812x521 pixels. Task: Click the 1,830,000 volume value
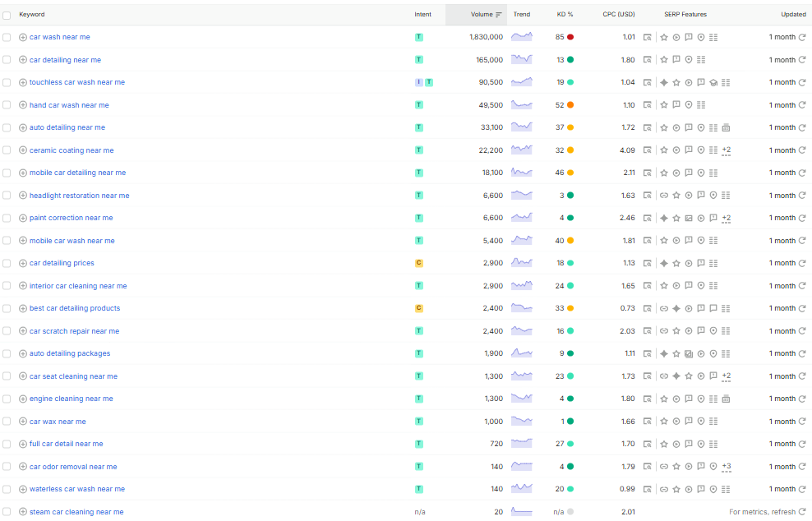point(486,37)
